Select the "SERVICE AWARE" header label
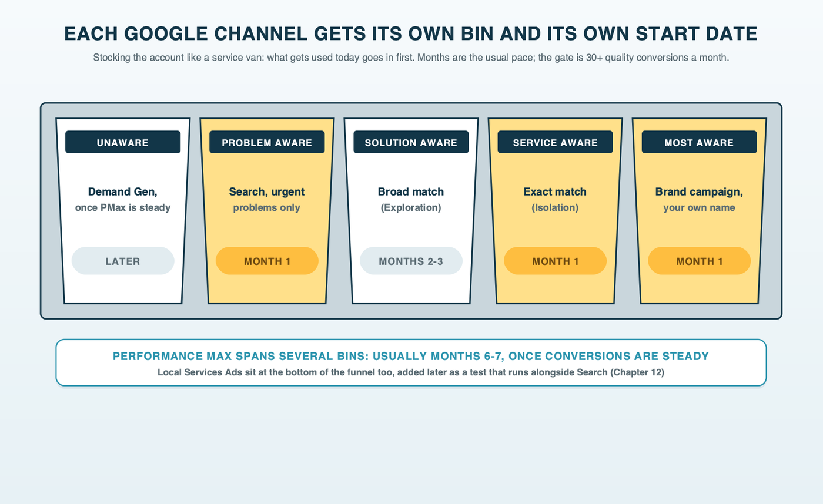The height and width of the screenshot is (504, 823). [x=555, y=142]
